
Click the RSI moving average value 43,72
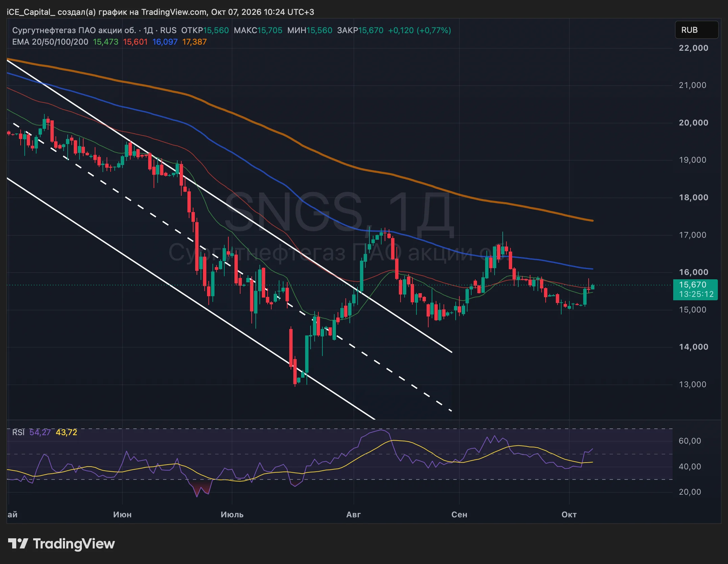coord(66,432)
